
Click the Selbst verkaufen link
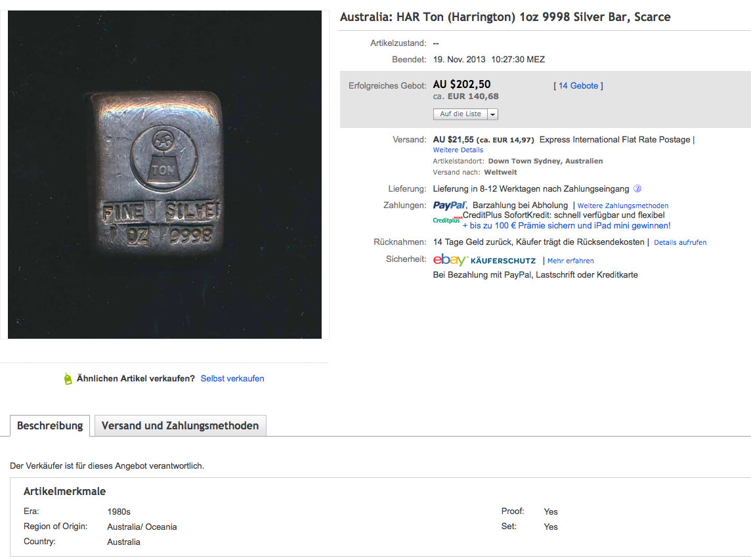(x=232, y=379)
